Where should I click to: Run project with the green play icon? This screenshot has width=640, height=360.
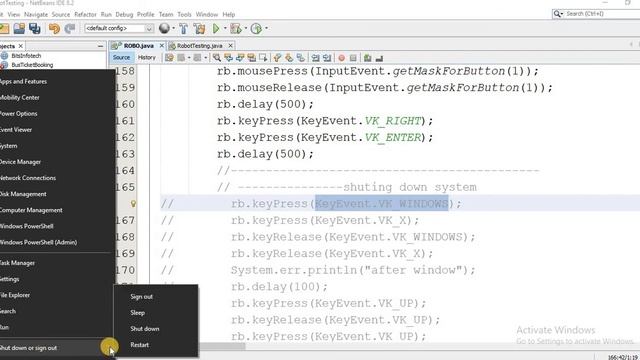click(x=216, y=28)
